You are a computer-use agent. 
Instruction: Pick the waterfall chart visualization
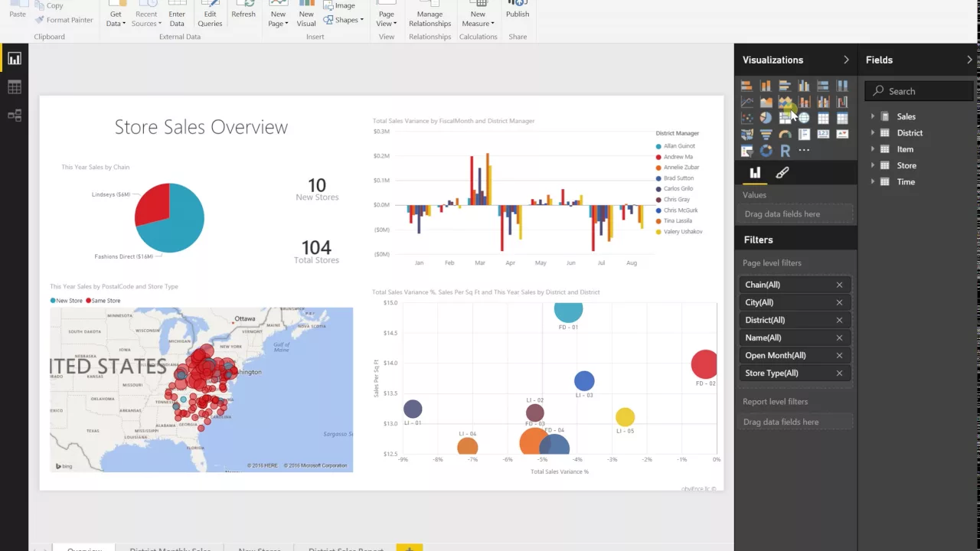point(842,102)
